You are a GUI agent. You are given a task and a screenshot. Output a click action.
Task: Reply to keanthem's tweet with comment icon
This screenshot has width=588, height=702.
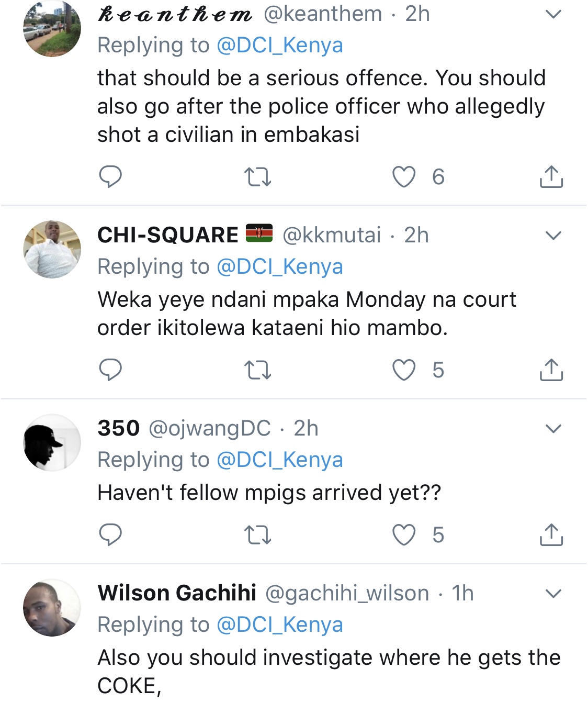[x=110, y=176]
